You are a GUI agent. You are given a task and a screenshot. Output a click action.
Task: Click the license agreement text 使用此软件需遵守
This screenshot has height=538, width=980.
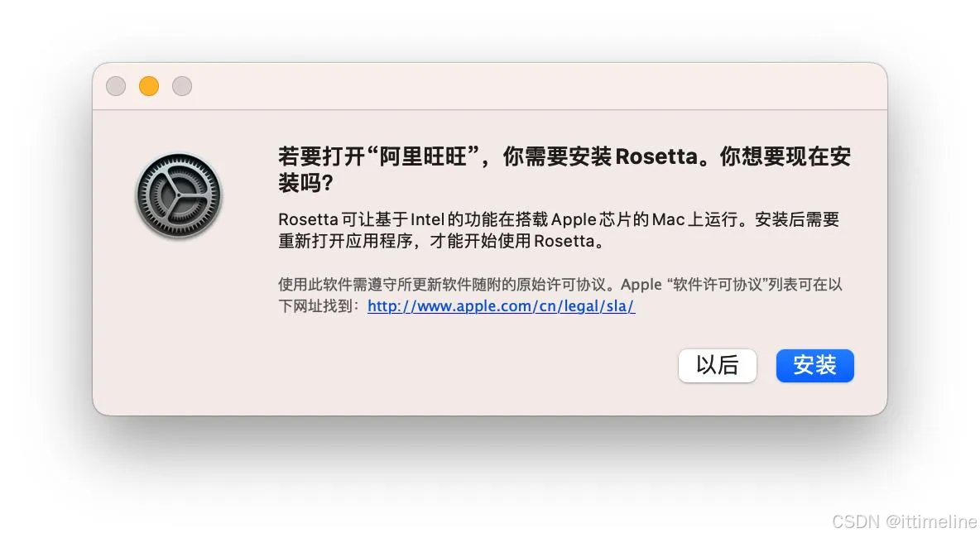[x=560, y=295]
